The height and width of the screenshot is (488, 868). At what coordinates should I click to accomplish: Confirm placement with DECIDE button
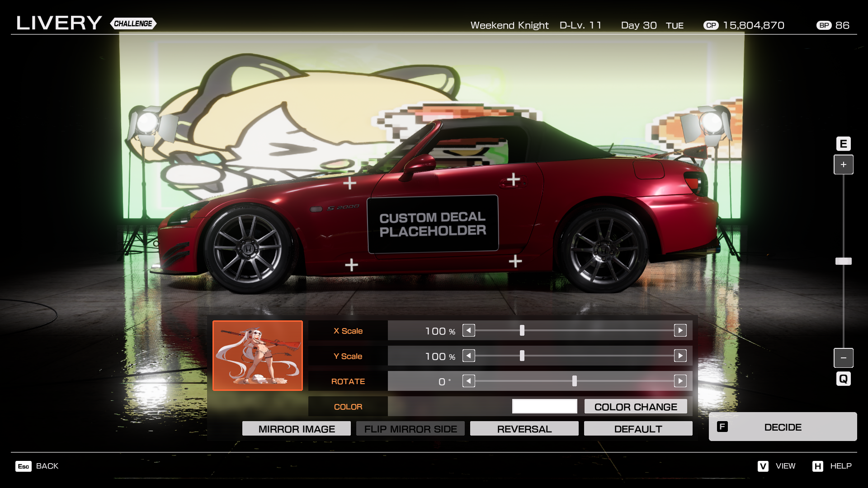[x=783, y=427]
